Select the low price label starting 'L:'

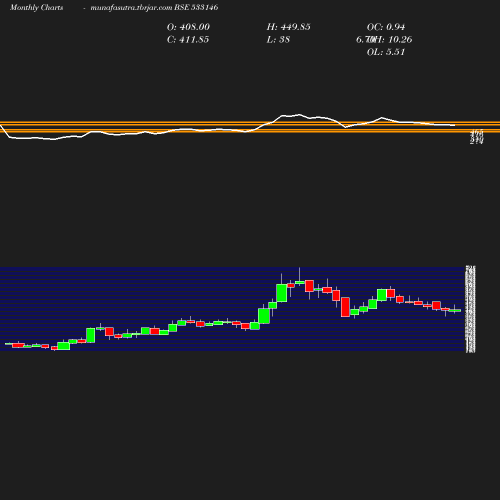click(x=278, y=40)
